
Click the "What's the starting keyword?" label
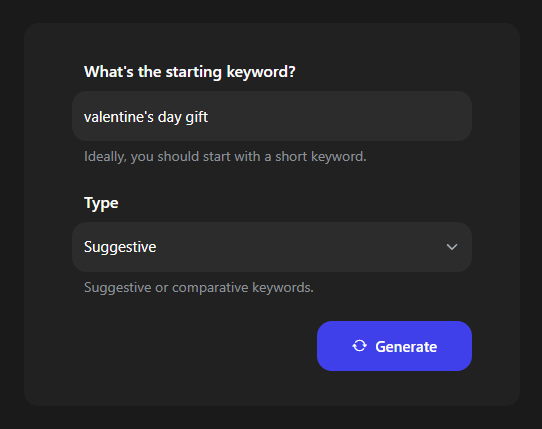pos(190,72)
